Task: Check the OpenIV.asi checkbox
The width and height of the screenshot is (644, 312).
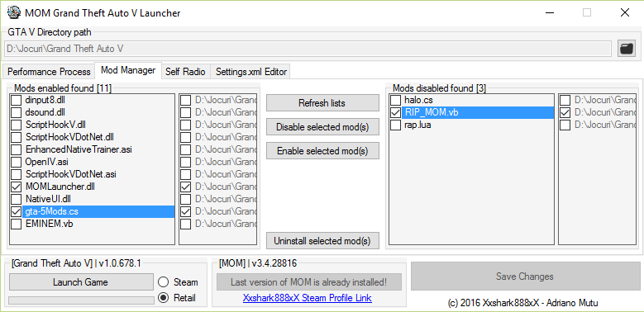Action: (16, 162)
